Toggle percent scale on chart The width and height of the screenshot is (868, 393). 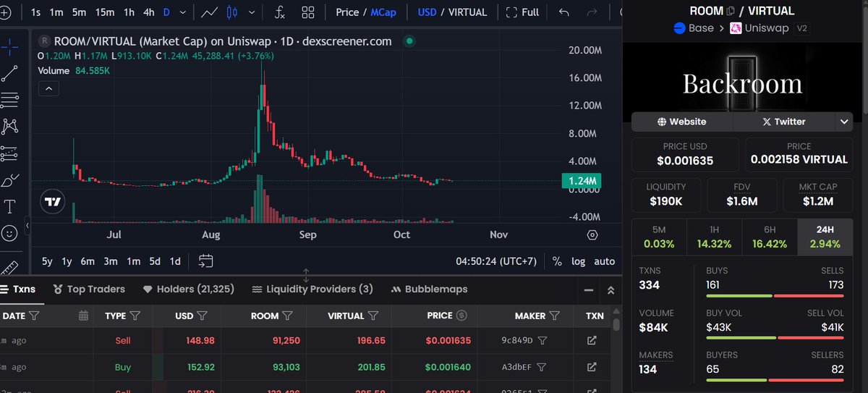coord(557,261)
